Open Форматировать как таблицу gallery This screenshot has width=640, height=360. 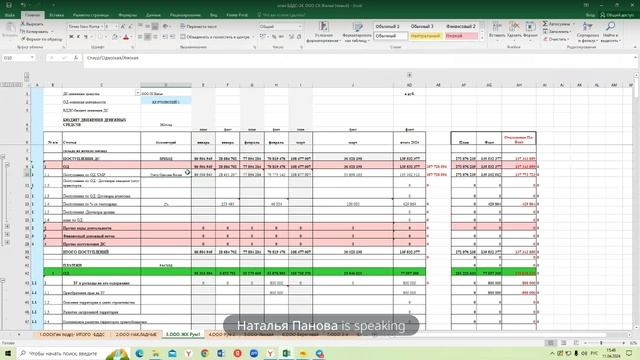[357, 33]
